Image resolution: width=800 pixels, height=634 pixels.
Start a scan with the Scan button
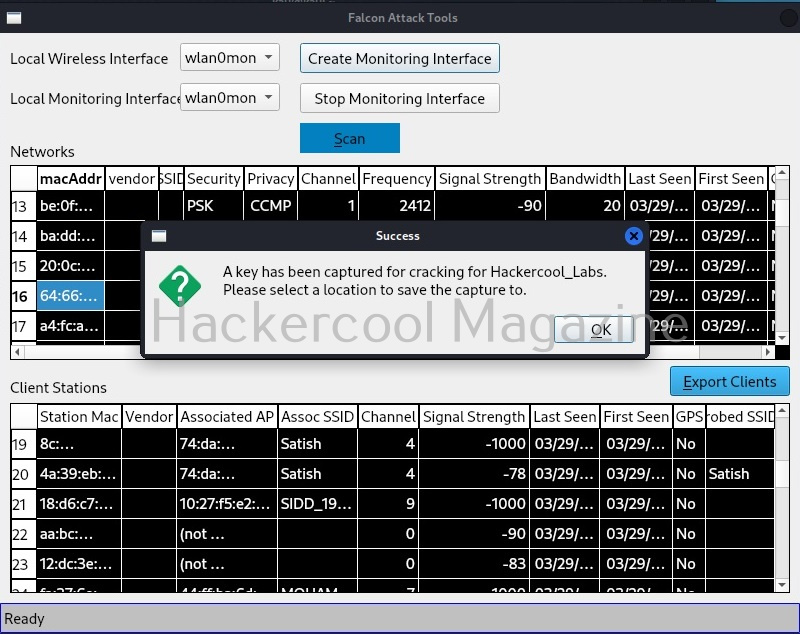[349, 138]
